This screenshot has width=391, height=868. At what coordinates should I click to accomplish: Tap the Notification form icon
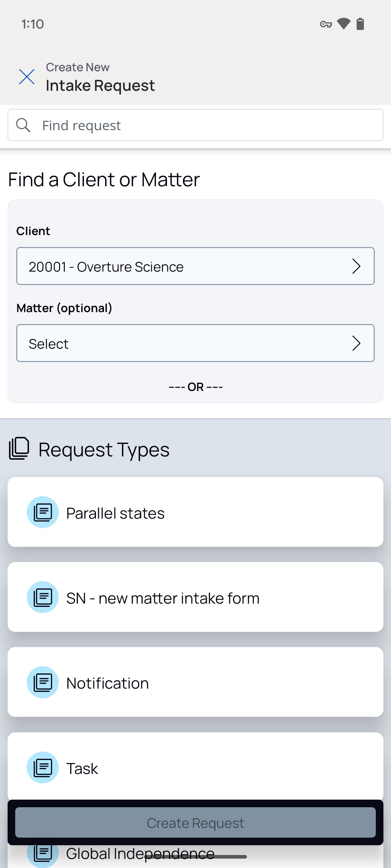pos(43,682)
